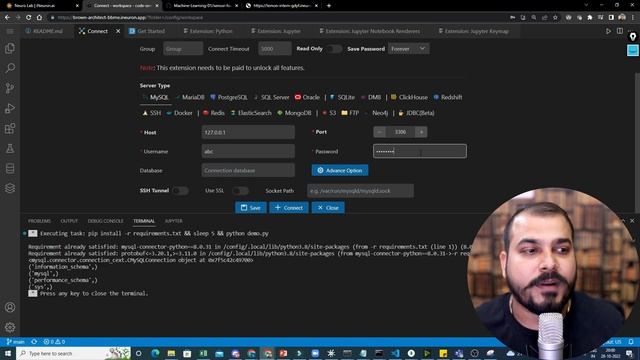Select MariaDB server type
The image size is (640, 360).
tap(189, 97)
